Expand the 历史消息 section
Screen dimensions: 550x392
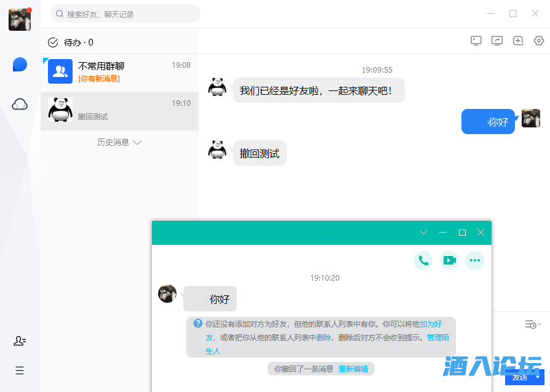point(119,142)
